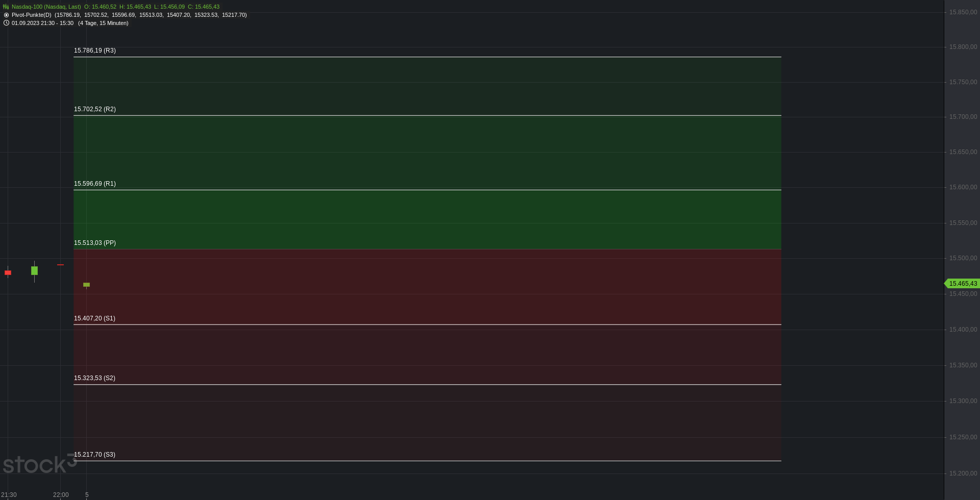Click the green current price tag 15.465,43
The height and width of the screenshot is (500, 980).
click(x=962, y=284)
